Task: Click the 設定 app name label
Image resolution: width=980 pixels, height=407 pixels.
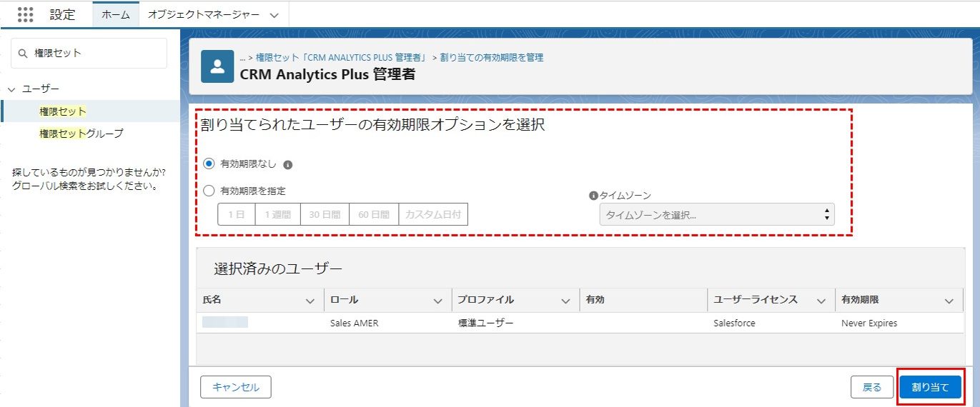Action: (x=62, y=14)
